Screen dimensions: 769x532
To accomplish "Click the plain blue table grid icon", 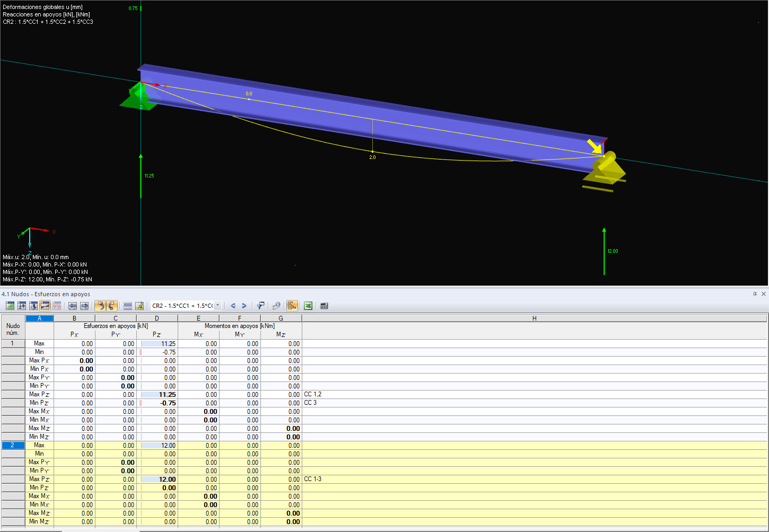I will [x=128, y=306].
